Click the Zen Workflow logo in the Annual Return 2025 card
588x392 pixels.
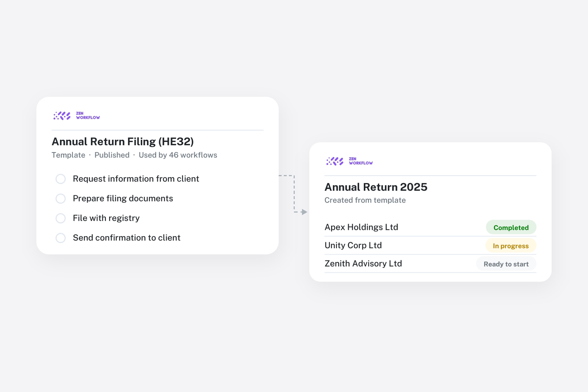(349, 161)
